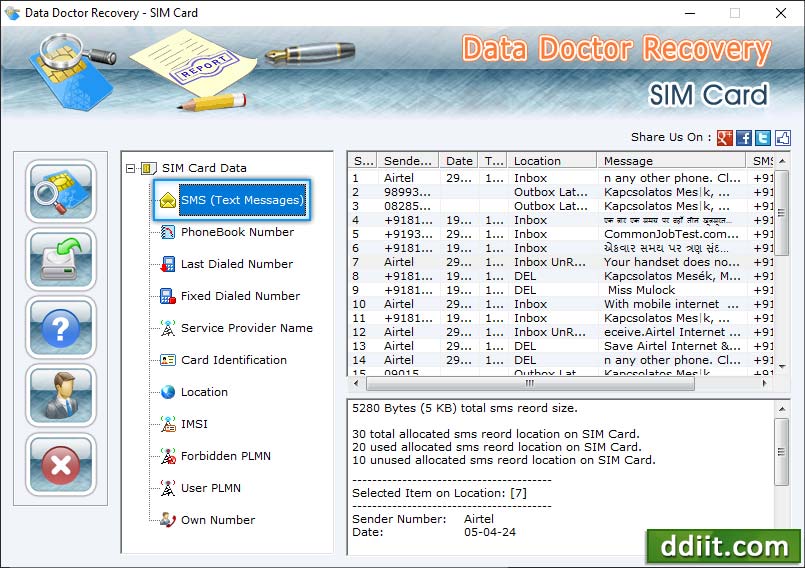Click the 'Sender Number: Airtel' line
This screenshot has height=568, width=805.
click(x=423, y=519)
